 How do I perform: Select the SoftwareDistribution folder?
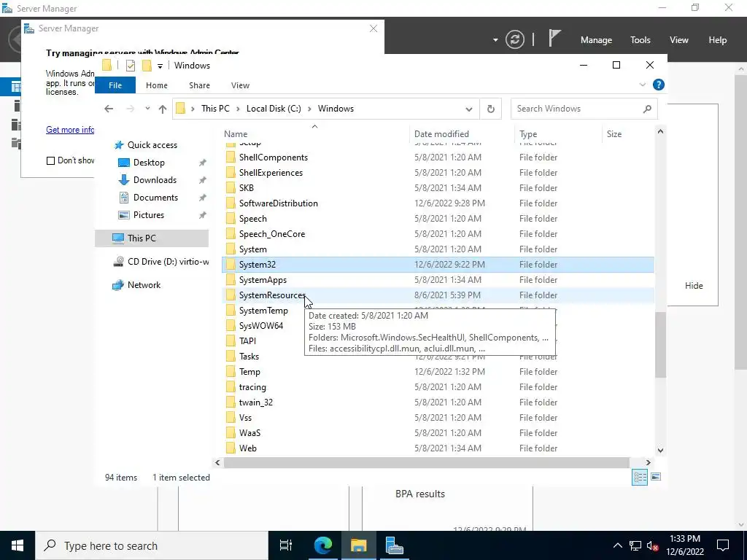click(278, 203)
